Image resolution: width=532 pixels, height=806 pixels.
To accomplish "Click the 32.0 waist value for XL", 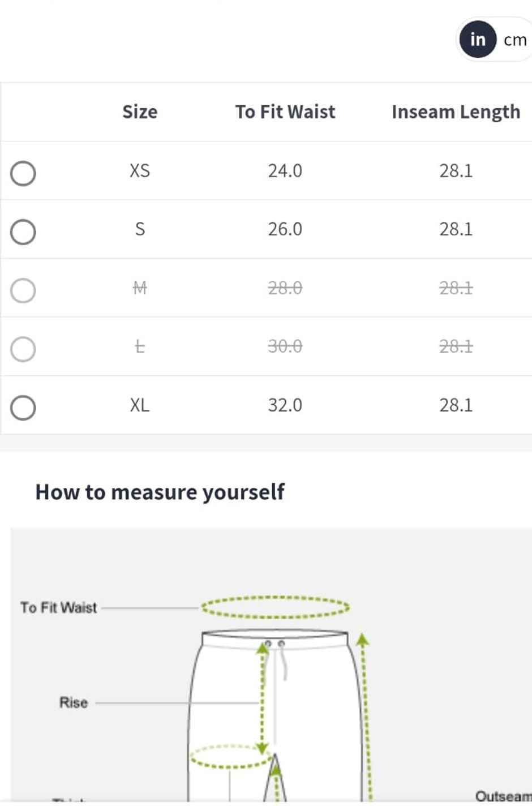I will tap(285, 405).
